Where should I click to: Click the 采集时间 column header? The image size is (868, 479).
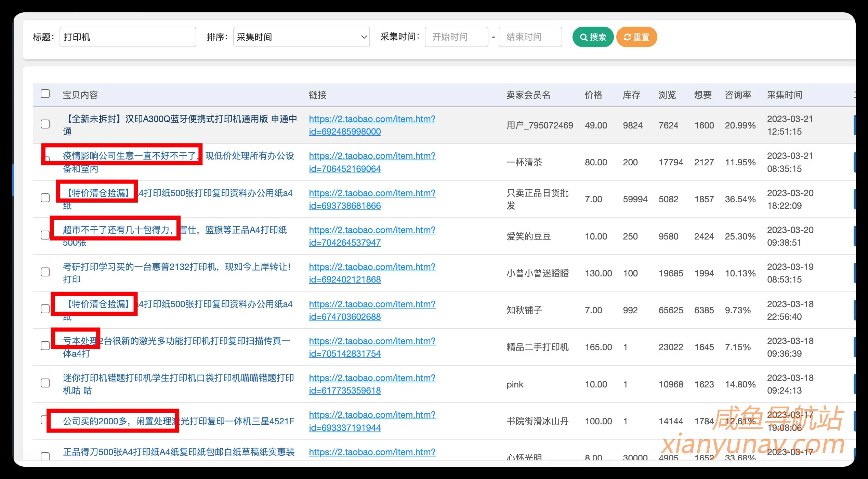tap(784, 95)
